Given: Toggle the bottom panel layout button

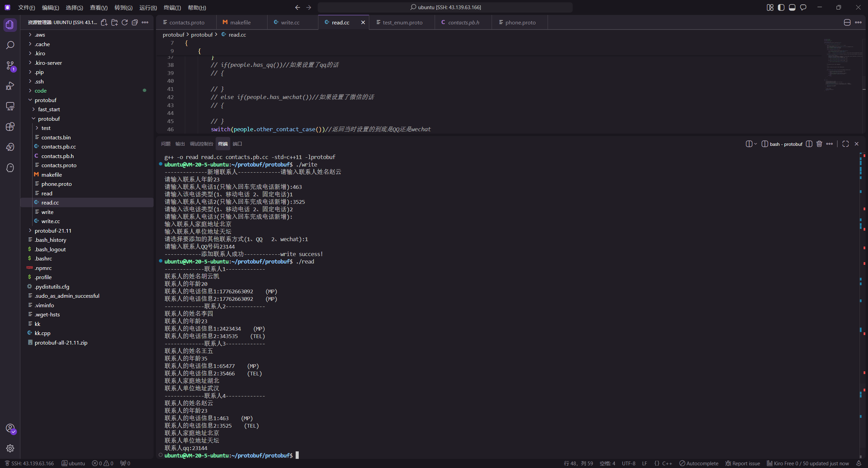Looking at the screenshot, I should tap(792, 7).
